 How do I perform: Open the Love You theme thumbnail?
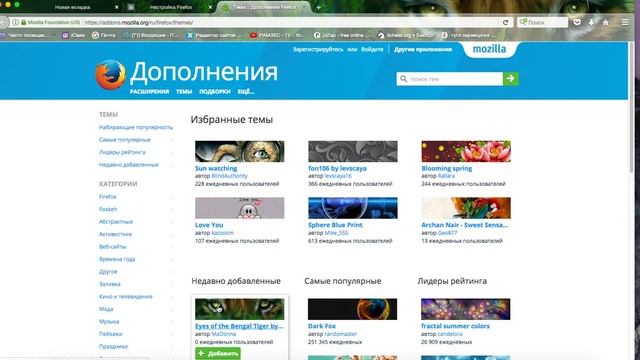(240, 208)
